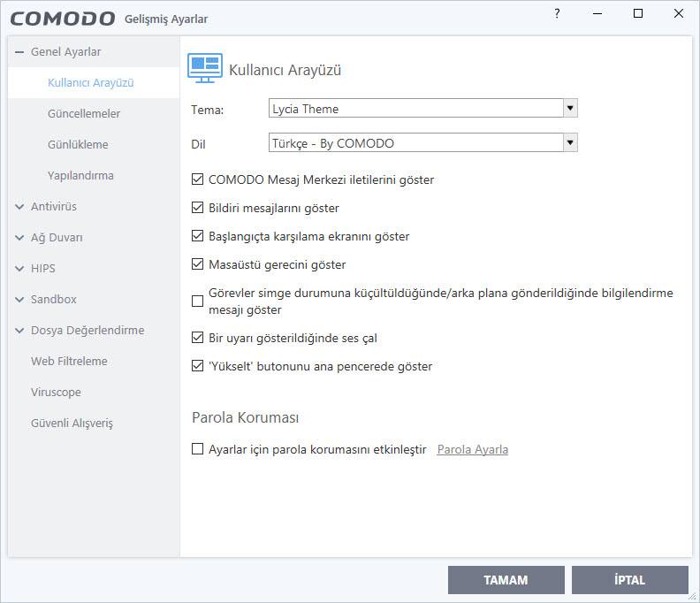Open the Günlükleme settings page
Image resolution: width=700 pixels, height=603 pixels.
[x=78, y=145]
